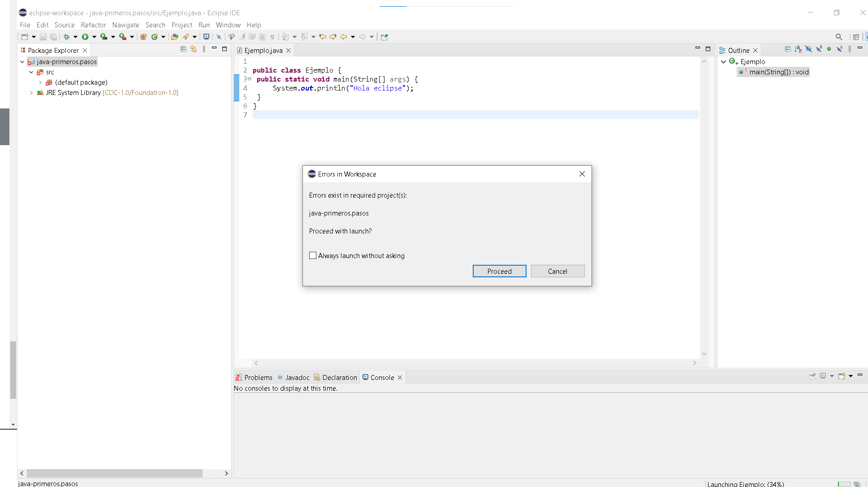
Task: Expand the JRE System Library node
Action: pyautogui.click(x=31, y=93)
